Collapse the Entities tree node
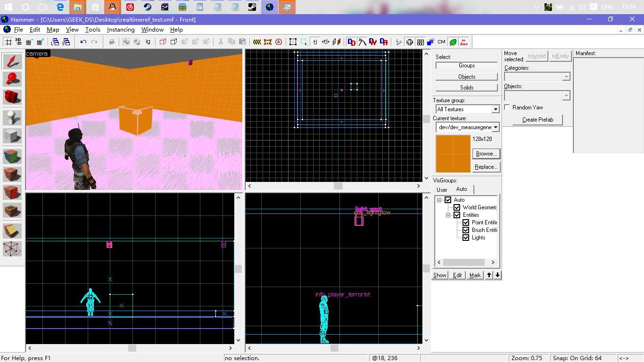Image resolution: width=644 pixels, height=362 pixels. pos(448,215)
